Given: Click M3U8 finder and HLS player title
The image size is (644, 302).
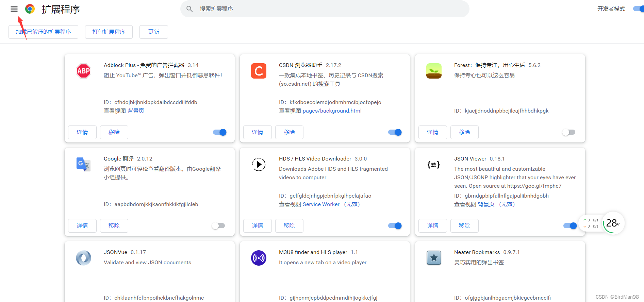Looking at the screenshot, I should coord(313,252).
